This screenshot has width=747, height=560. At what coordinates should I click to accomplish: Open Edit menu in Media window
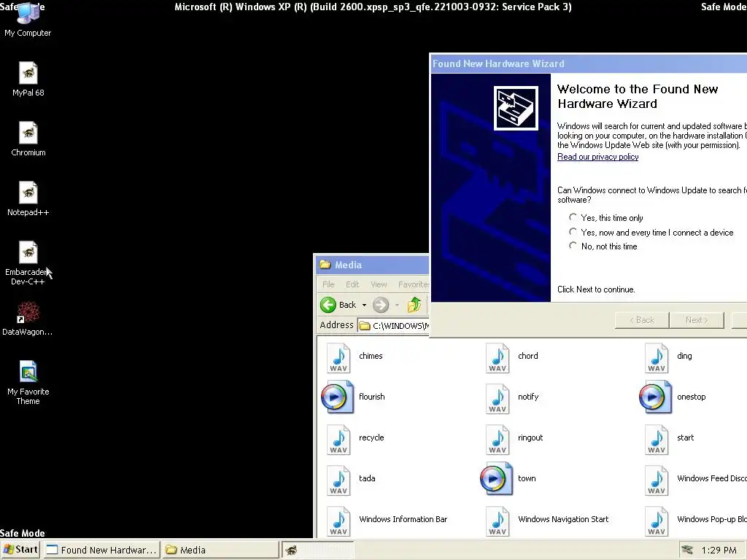[352, 284]
